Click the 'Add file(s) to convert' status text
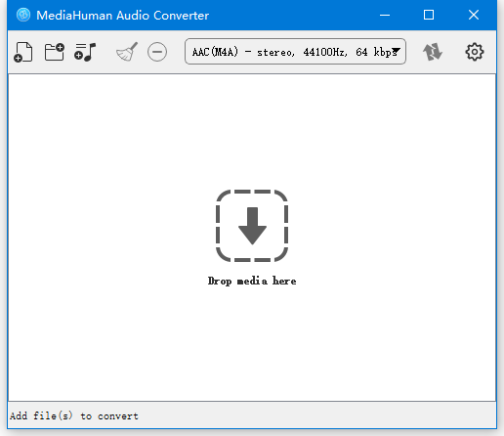This screenshot has width=504, height=436. coord(74,416)
